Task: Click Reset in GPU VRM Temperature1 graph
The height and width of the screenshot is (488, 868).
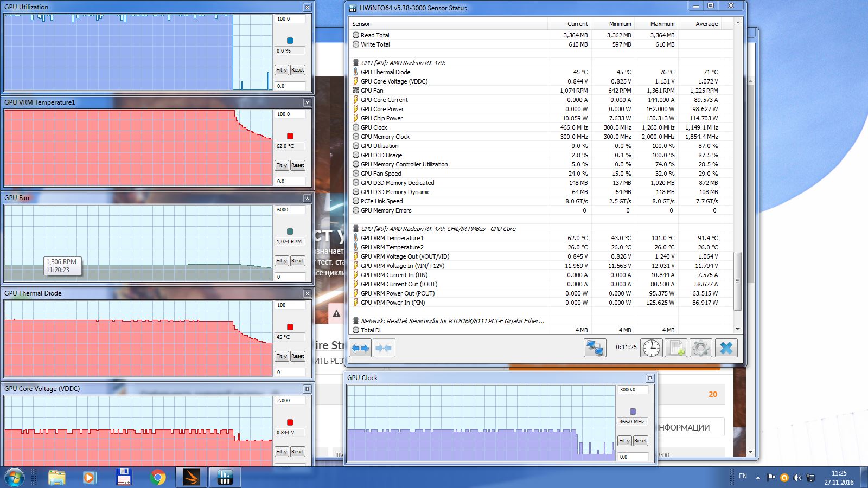Action: pyautogui.click(x=297, y=165)
